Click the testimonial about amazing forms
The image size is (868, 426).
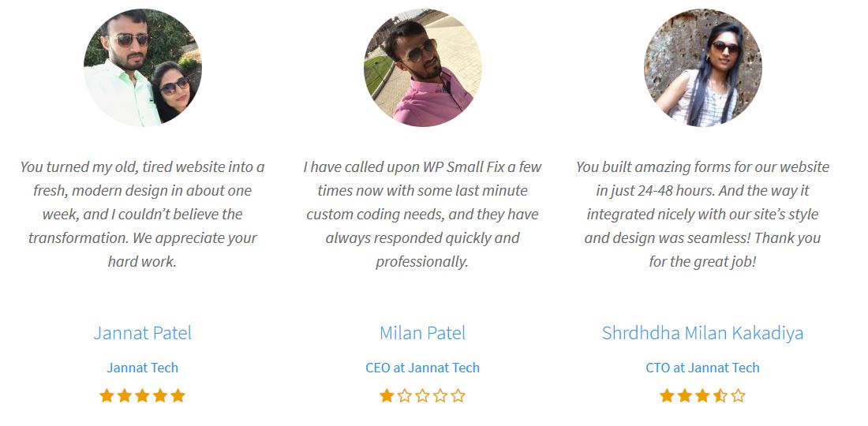point(702,214)
